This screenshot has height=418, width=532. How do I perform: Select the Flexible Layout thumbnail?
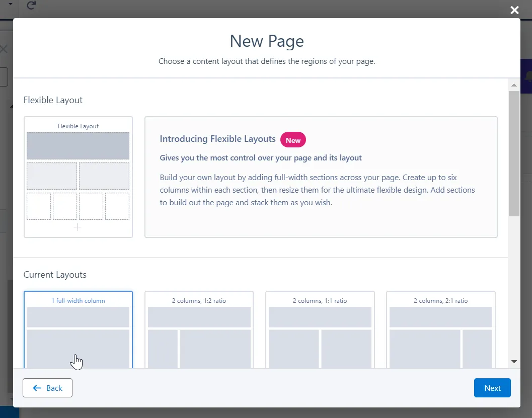coord(78,177)
